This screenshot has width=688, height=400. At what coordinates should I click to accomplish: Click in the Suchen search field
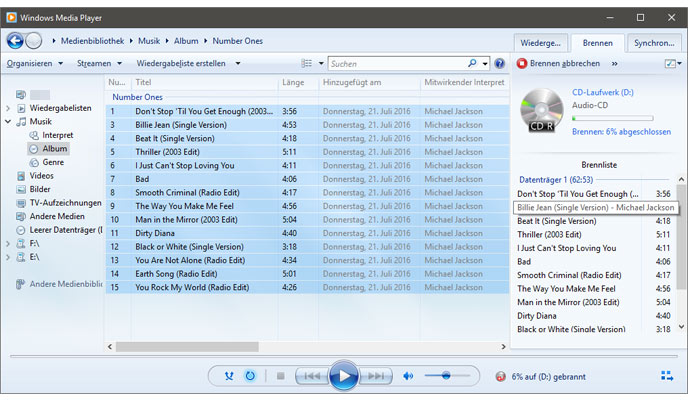click(x=395, y=63)
